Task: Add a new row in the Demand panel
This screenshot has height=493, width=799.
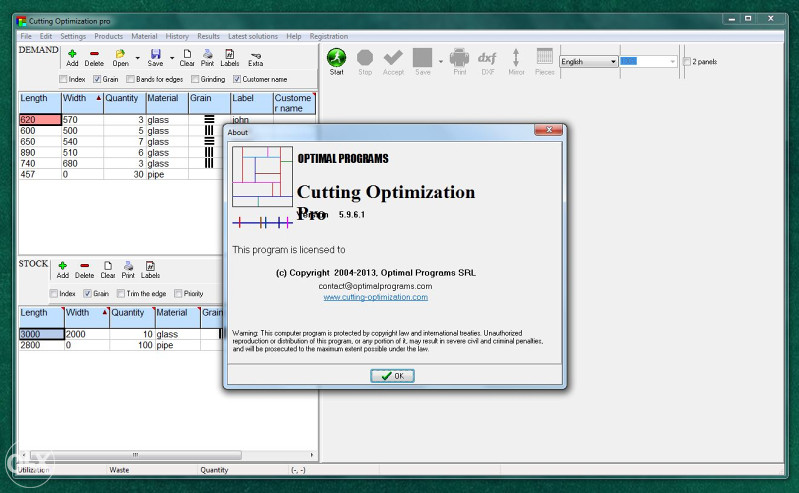Action: [72, 57]
